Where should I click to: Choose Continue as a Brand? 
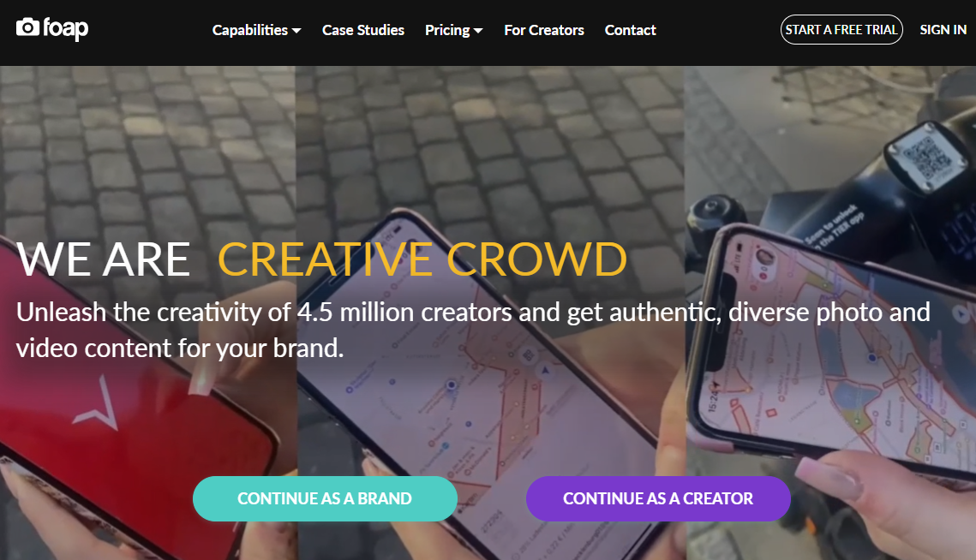(x=325, y=498)
